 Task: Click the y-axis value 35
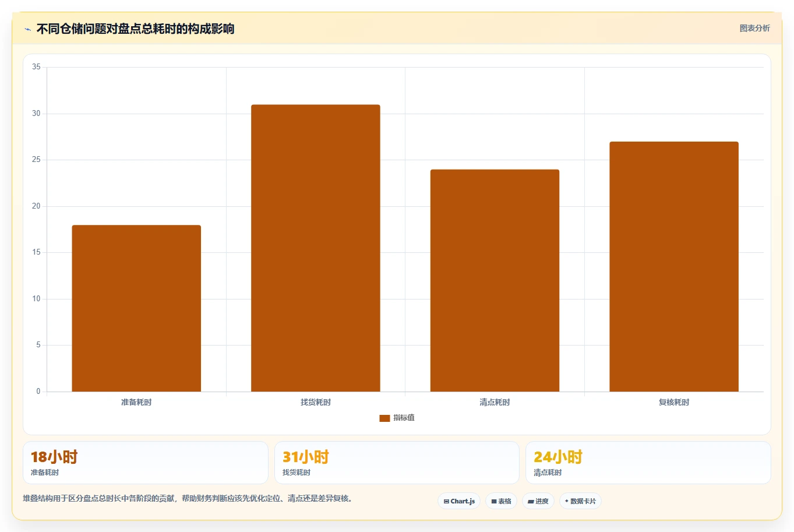(x=36, y=67)
